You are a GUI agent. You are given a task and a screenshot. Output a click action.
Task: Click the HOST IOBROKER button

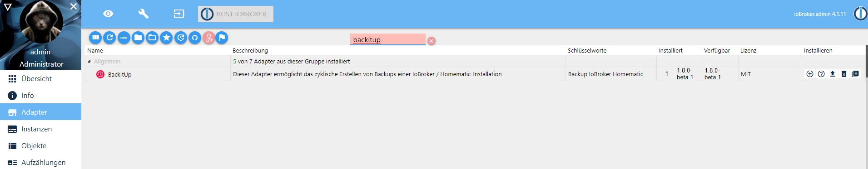(235, 14)
